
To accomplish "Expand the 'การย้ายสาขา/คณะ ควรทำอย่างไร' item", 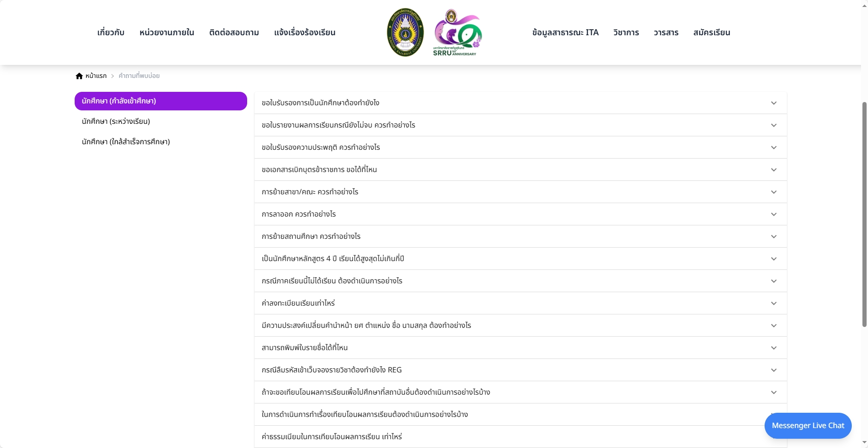I will [x=518, y=192].
